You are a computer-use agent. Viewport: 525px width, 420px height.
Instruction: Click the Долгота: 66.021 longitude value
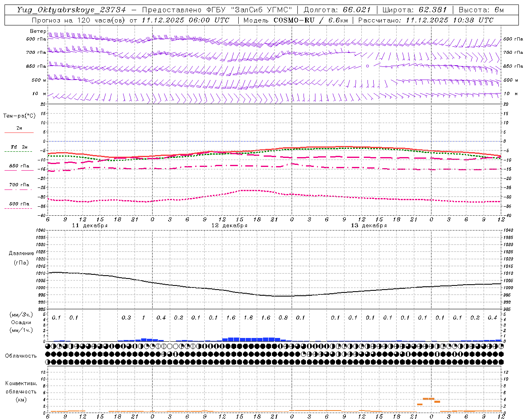point(337,10)
